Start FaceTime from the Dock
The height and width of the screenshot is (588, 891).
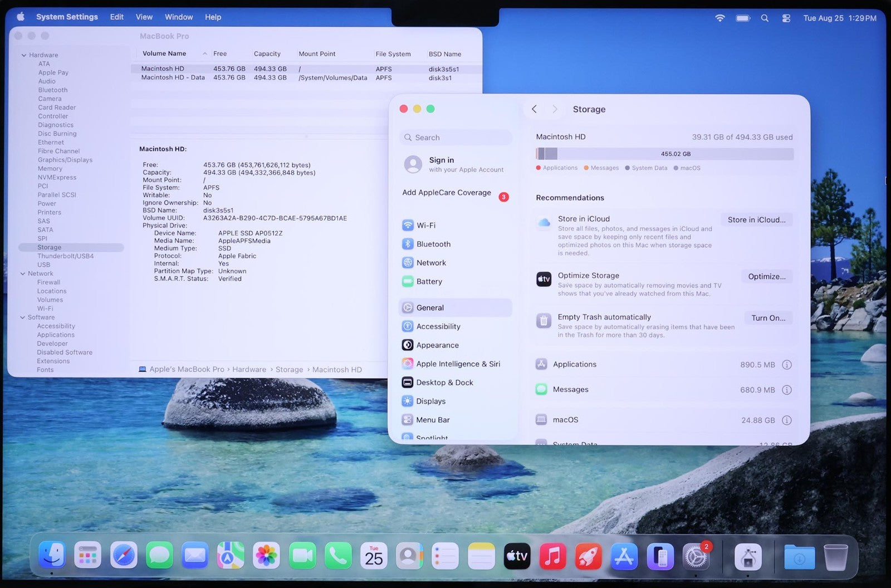click(x=302, y=555)
